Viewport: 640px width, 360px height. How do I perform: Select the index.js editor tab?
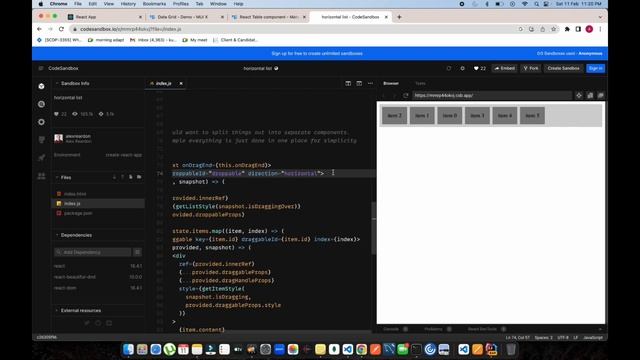pos(163,83)
